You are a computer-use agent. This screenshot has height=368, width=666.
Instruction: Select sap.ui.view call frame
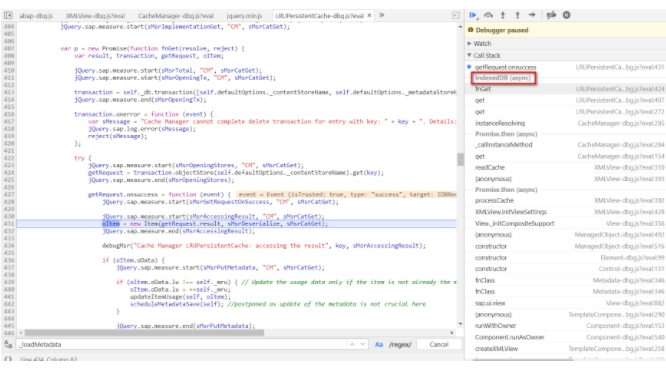click(x=565, y=303)
